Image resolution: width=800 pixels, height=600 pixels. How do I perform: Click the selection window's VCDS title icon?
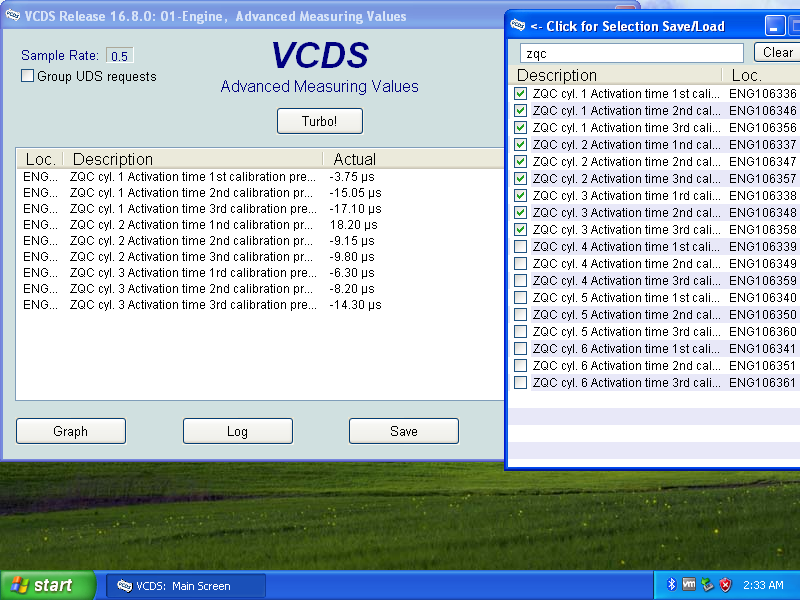click(518, 25)
